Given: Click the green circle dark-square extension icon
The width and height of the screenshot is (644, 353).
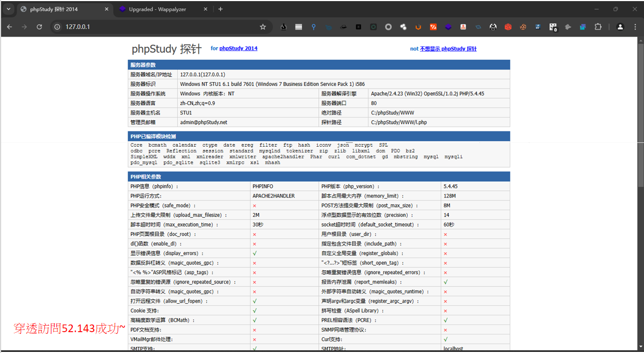Looking at the screenshot, I should coord(373,27).
